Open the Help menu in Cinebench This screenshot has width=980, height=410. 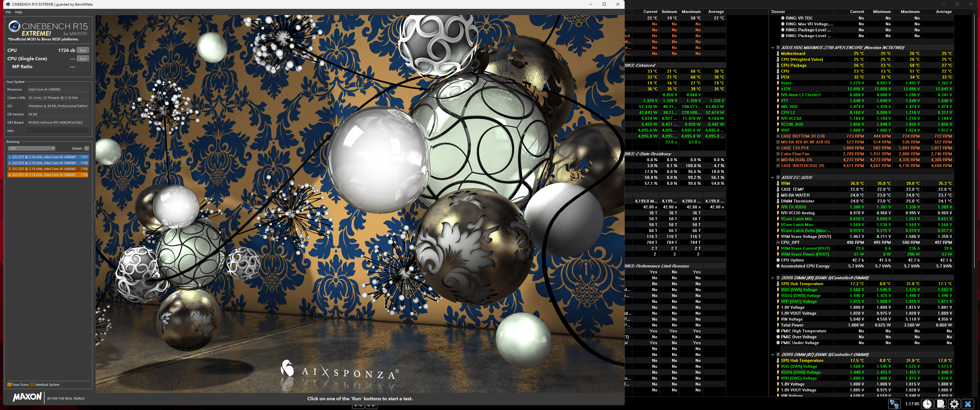pyautogui.click(x=18, y=12)
